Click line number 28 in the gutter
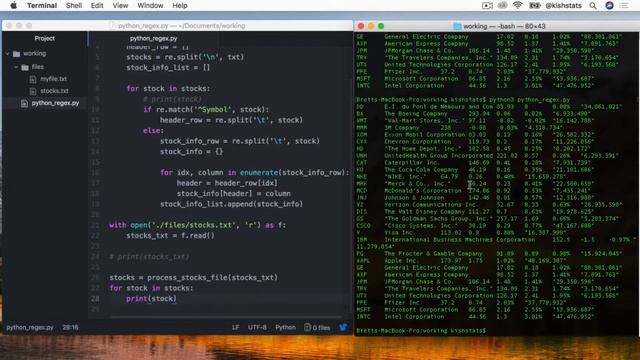 (x=95, y=298)
